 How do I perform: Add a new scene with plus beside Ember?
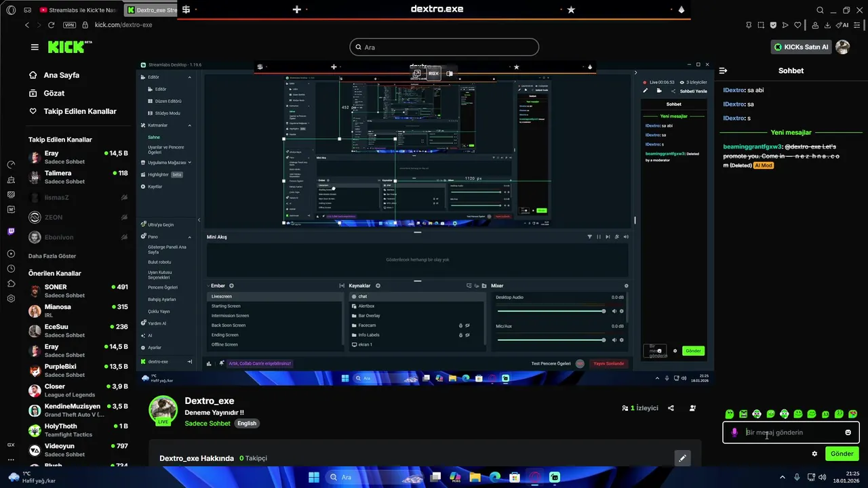click(x=231, y=286)
